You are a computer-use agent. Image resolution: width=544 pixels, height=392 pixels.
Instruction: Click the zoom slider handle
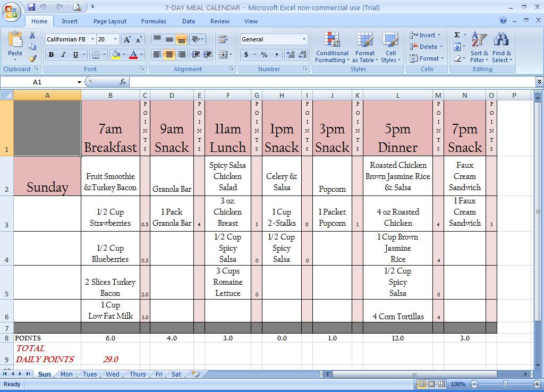tap(505, 384)
